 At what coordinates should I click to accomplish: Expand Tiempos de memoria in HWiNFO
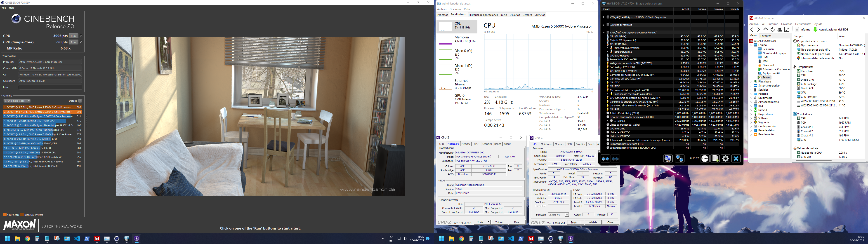click(604, 25)
